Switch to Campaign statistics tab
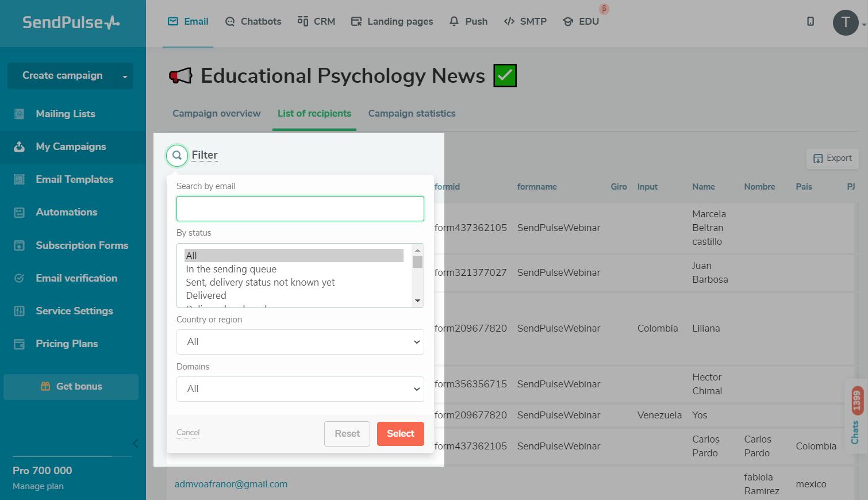Image resolution: width=868 pixels, height=500 pixels. pos(412,114)
